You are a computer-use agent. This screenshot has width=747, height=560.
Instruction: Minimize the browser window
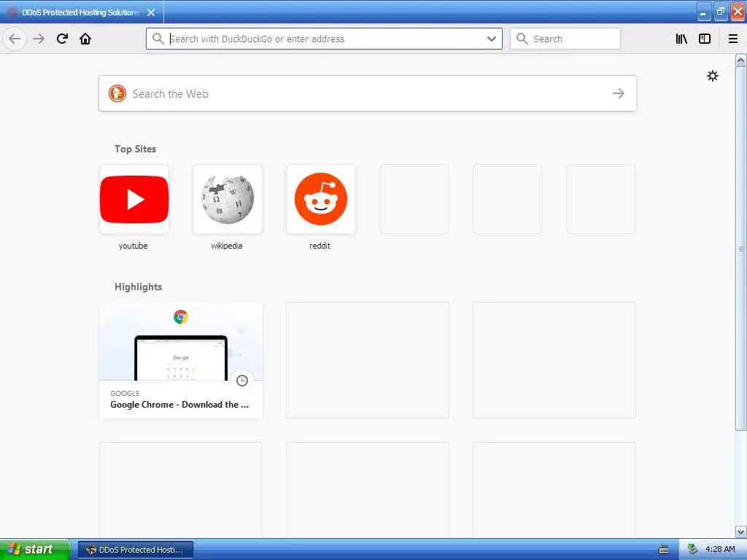703,12
